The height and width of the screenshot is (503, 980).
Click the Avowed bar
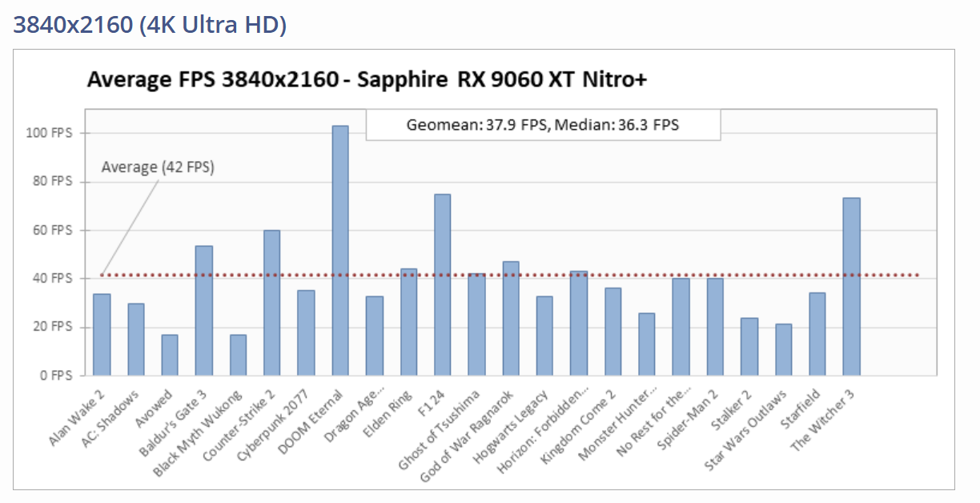click(170, 355)
